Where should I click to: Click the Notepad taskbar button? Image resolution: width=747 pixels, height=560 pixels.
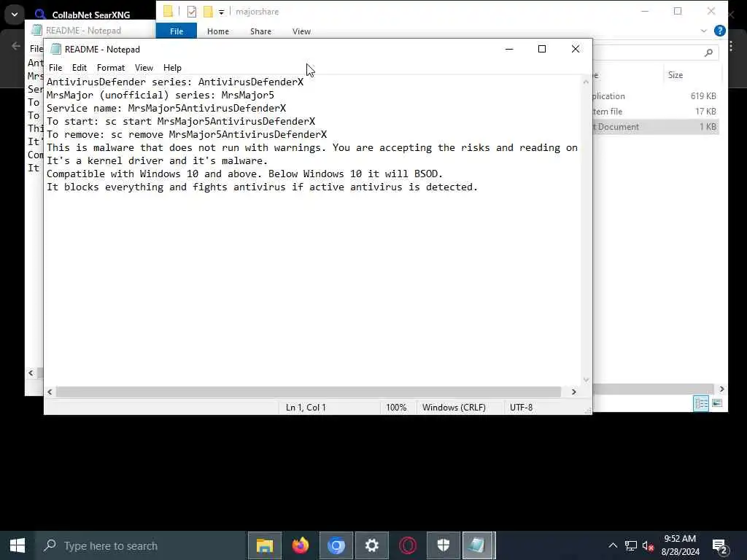(x=479, y=545)
